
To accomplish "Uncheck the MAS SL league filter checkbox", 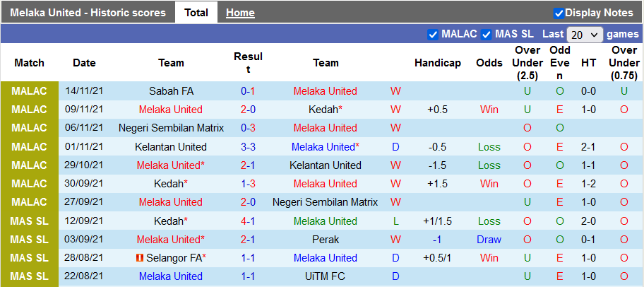I will pyautogui.click(x=487, y=34).
